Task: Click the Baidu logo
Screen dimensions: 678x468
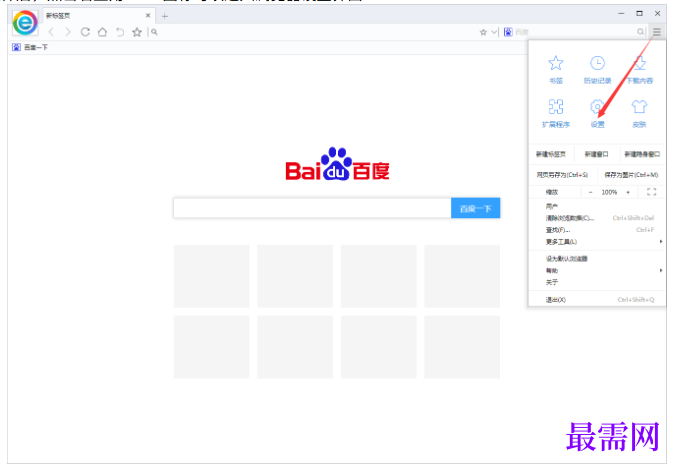Action: coord(337,164)
